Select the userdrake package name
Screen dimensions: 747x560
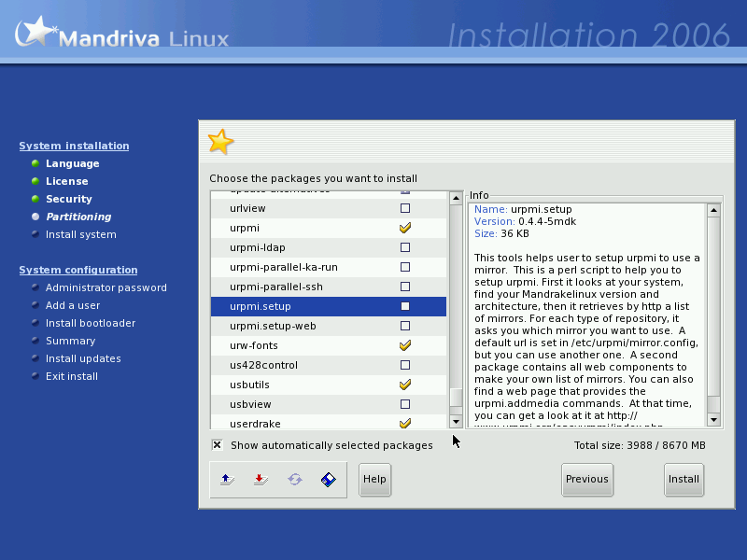click(x=255, y=423)
